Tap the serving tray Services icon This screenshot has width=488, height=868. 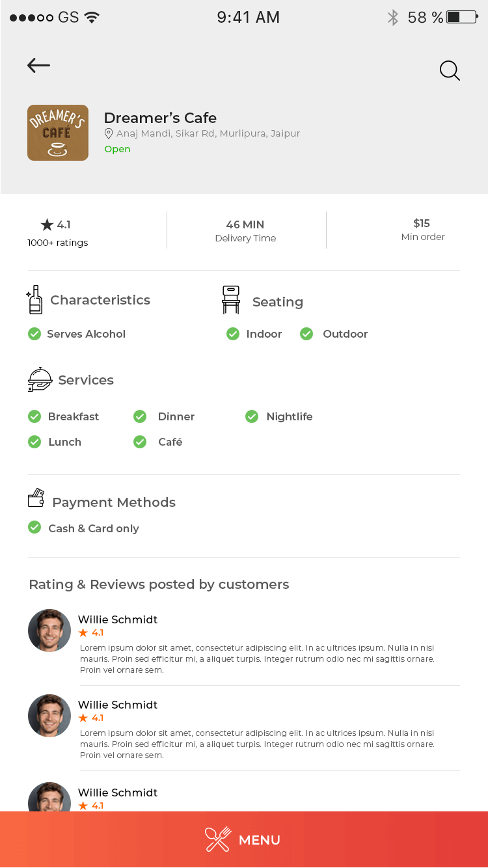point(40,379)
